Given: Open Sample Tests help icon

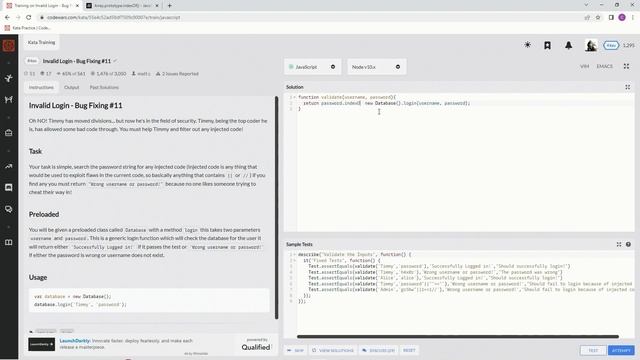Looking at the screenshot, I should (x=628, y=244).
